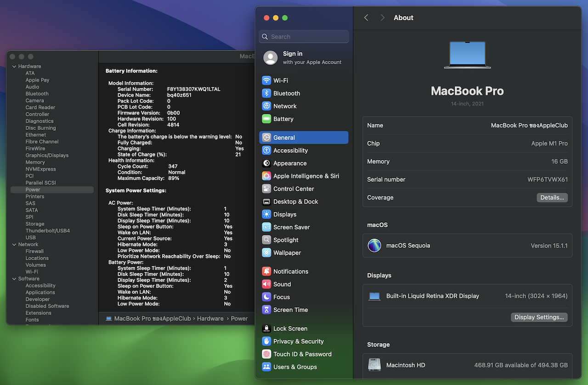
Task: Select Ethernet in System Information
Action: coord(36,135)
